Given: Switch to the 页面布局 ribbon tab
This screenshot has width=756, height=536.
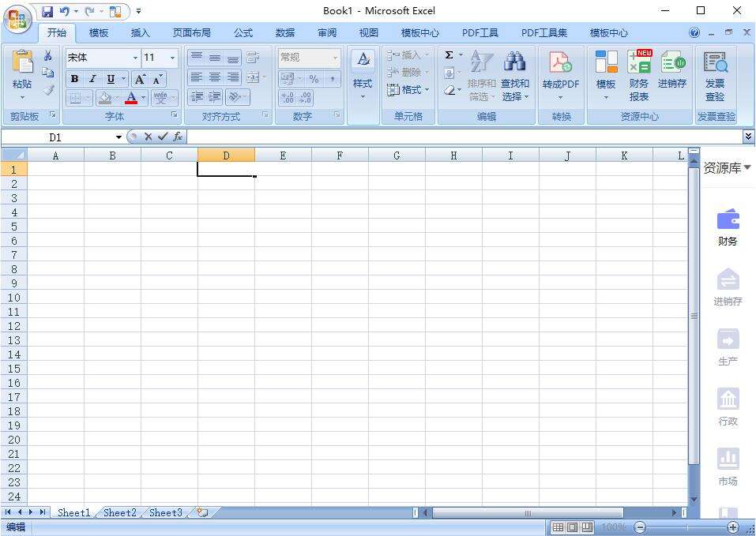Looking at the screenshot, I should [x=191, y=32].
